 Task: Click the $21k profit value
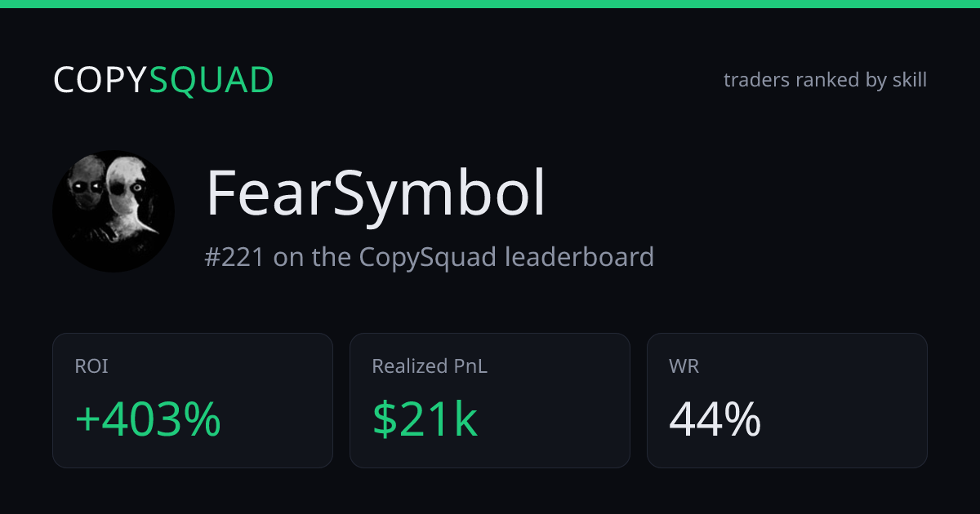pos(425,419)
